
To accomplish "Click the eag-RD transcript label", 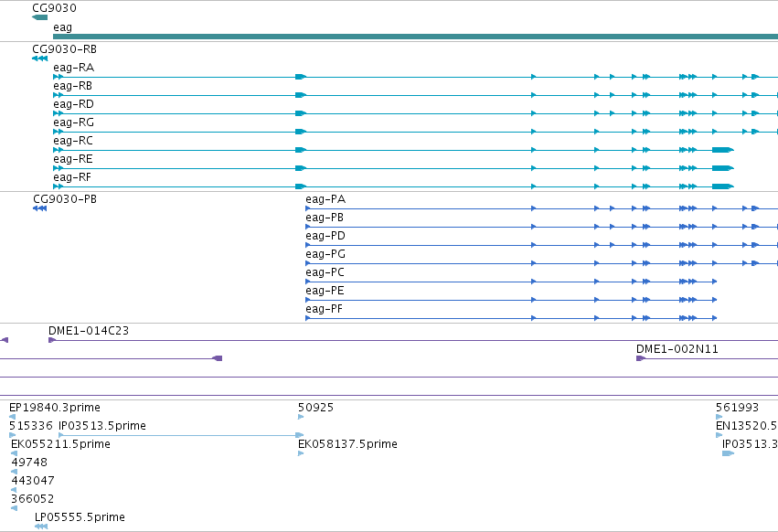I will tap(73, 104).
